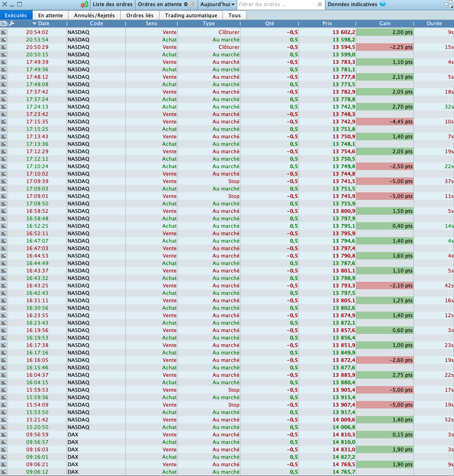Open detail icon for the 15:21:42 order
Viewport: 454px width, 476px height.
coord(3,420)
